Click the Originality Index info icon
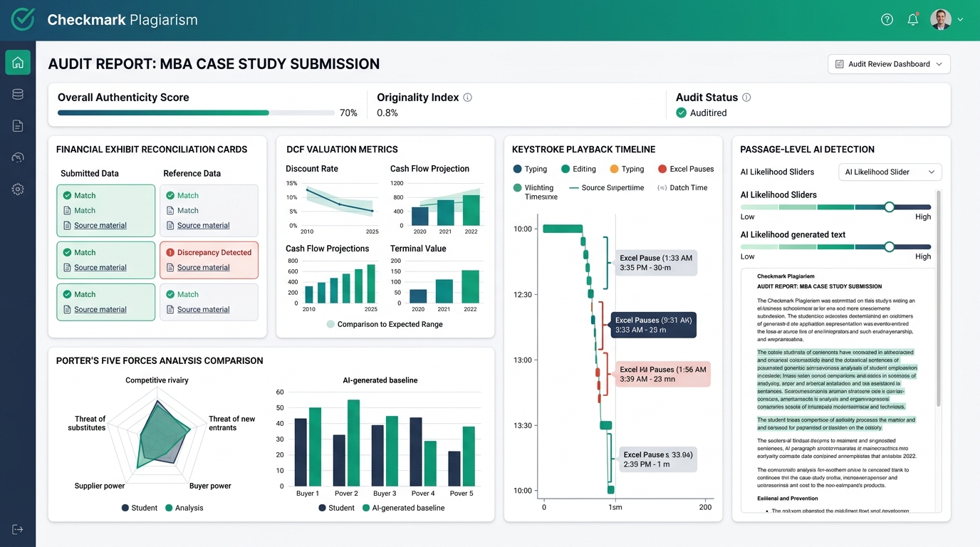Image resolution: width=980 pixels, height=547 pixels. (467, 98)
